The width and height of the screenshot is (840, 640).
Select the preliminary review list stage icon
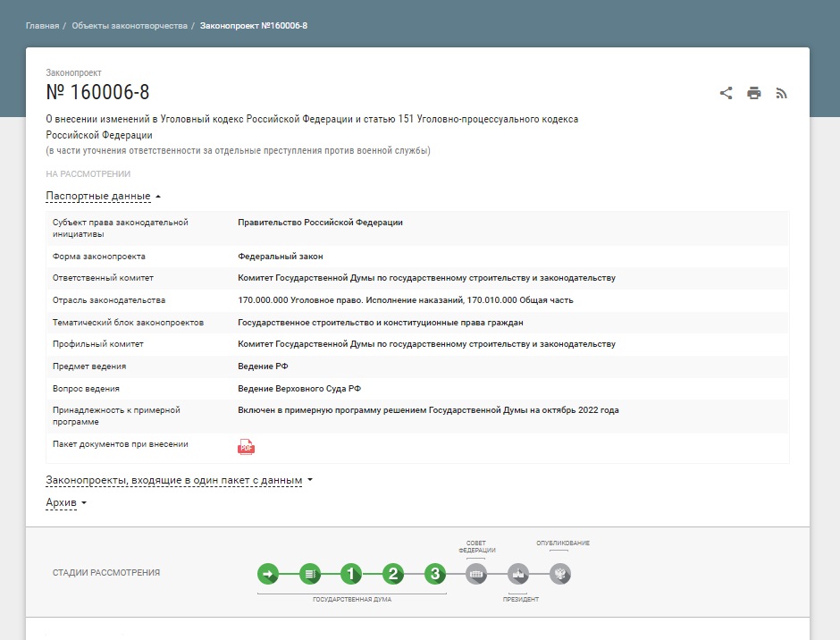click(x=310, y=574)
